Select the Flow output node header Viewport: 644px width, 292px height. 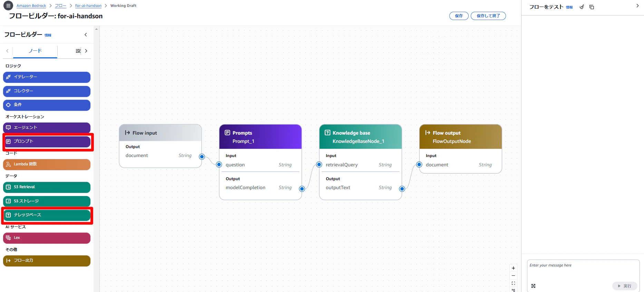pos(461,137)
